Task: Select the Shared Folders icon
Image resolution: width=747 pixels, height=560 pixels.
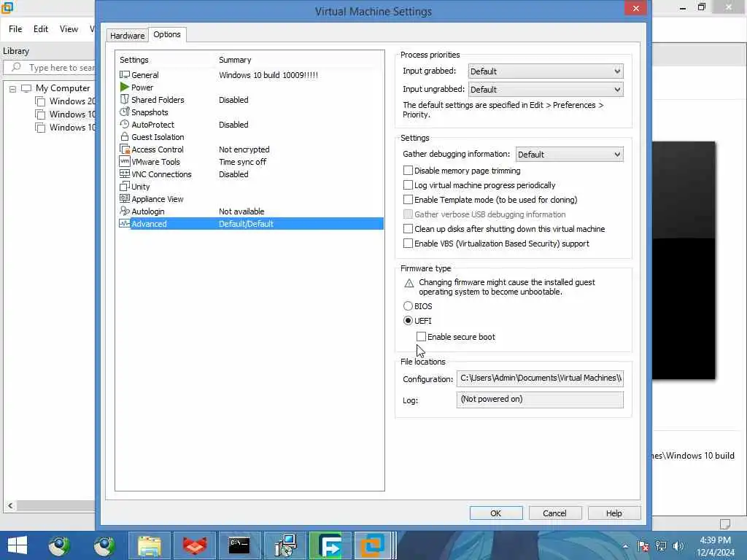Action: tap(124, 99)
